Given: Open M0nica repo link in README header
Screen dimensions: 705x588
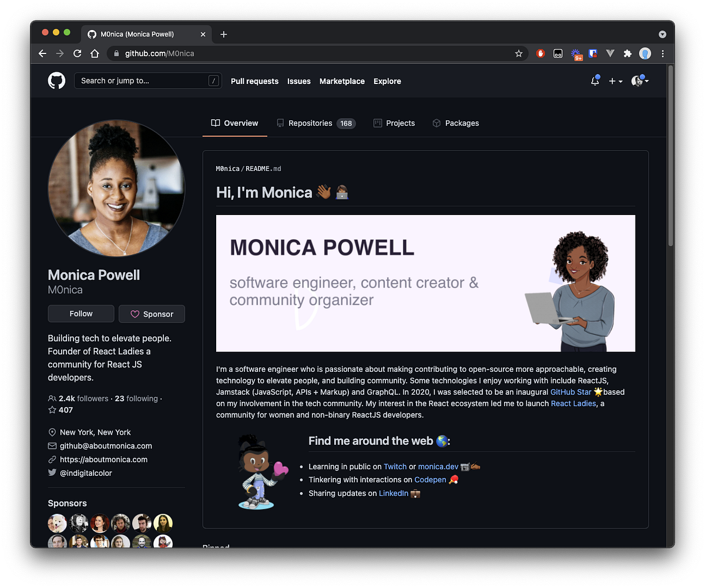Looking at the screenshot, I should [228, 169].
